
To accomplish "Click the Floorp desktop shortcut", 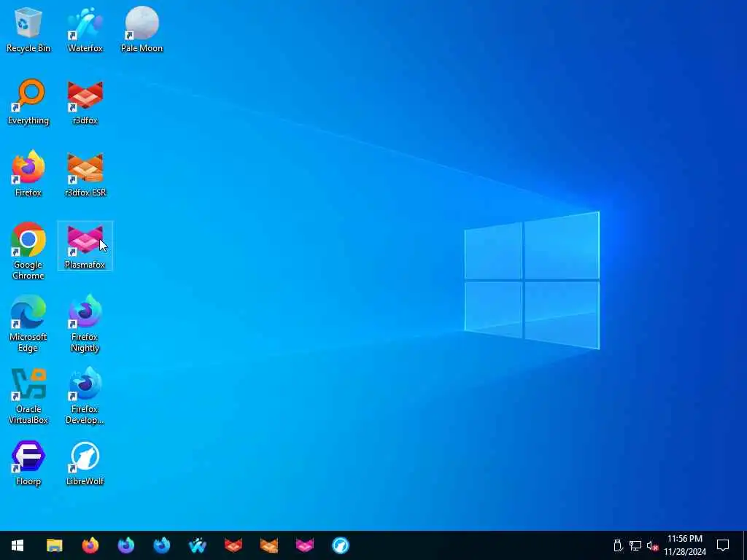I will pos(28,463).
